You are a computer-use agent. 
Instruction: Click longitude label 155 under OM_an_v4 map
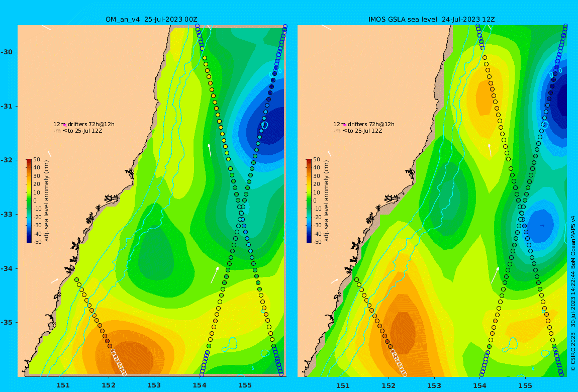[x=245, y=385]
